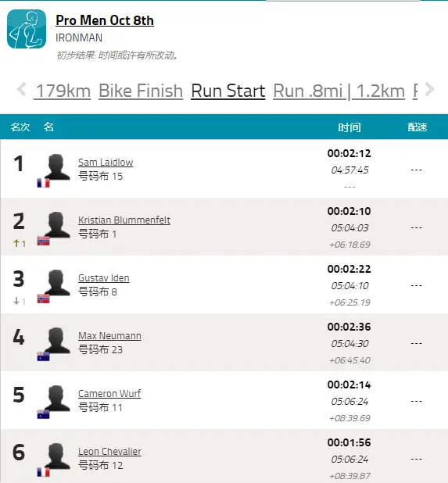The height and width of the screenshot is (483, 448).
Task: Open Cameron Wurf's athlete profile link
Action: pos(109,393)
